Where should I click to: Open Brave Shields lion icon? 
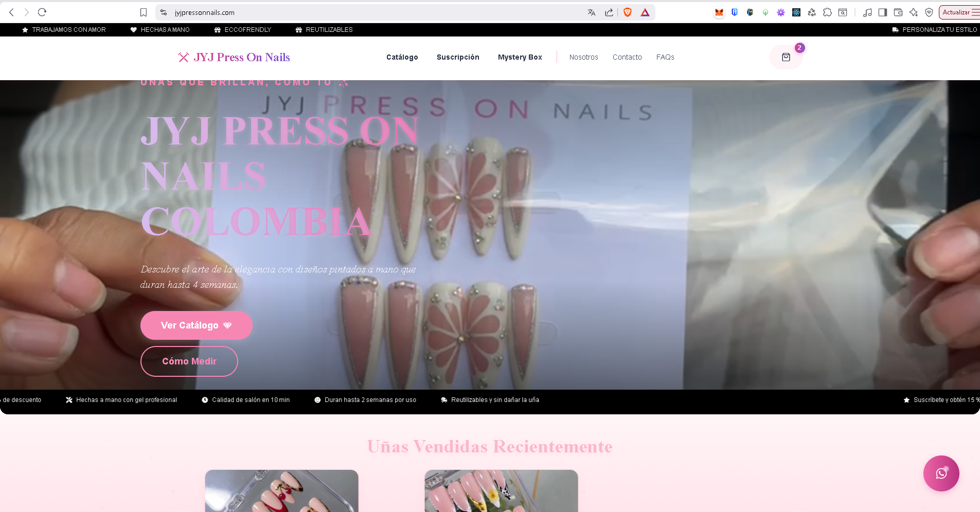(628, 12)
